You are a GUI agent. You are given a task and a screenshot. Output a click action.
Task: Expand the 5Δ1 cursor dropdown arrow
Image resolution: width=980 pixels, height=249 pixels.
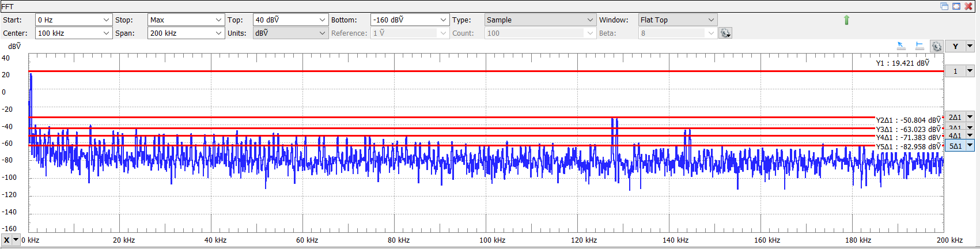click(970, 146)
